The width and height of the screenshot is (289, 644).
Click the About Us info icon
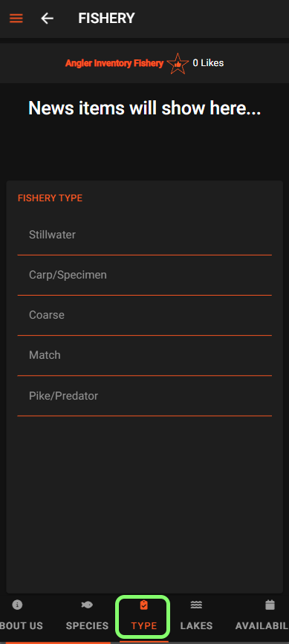pyautogui.click(x=17, y=605)
